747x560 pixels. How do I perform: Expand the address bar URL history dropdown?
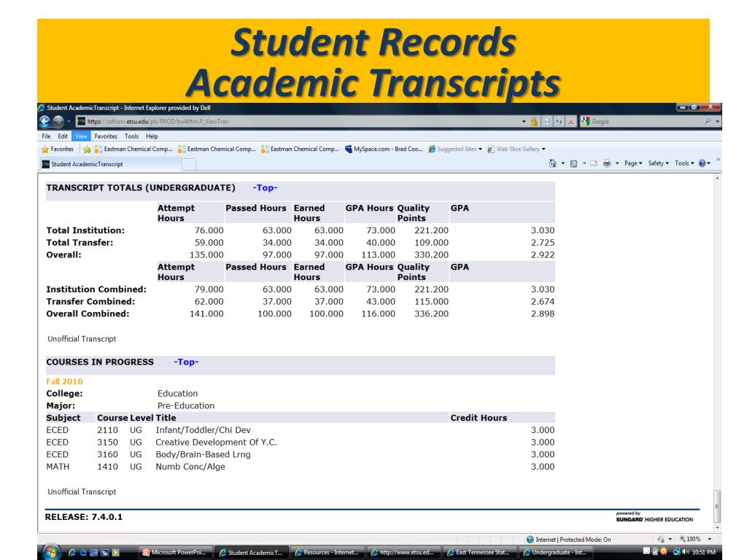tap(524, 122)
